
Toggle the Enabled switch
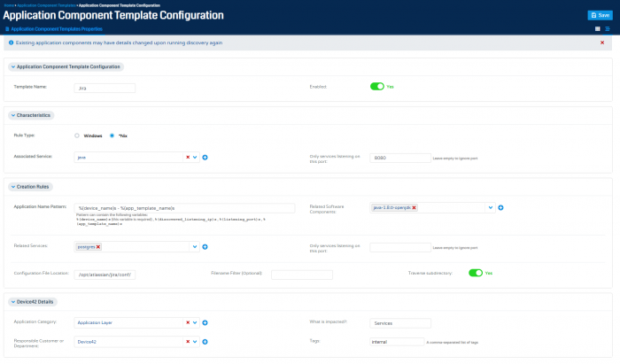[x=377, y=87]
